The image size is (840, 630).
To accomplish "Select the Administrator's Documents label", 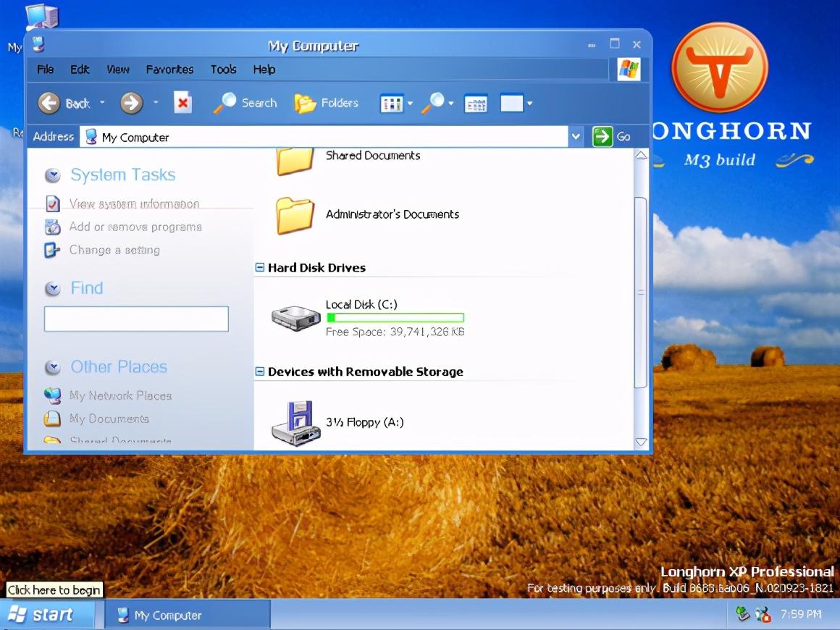I will pyautogui.click(x=392, y=214).
